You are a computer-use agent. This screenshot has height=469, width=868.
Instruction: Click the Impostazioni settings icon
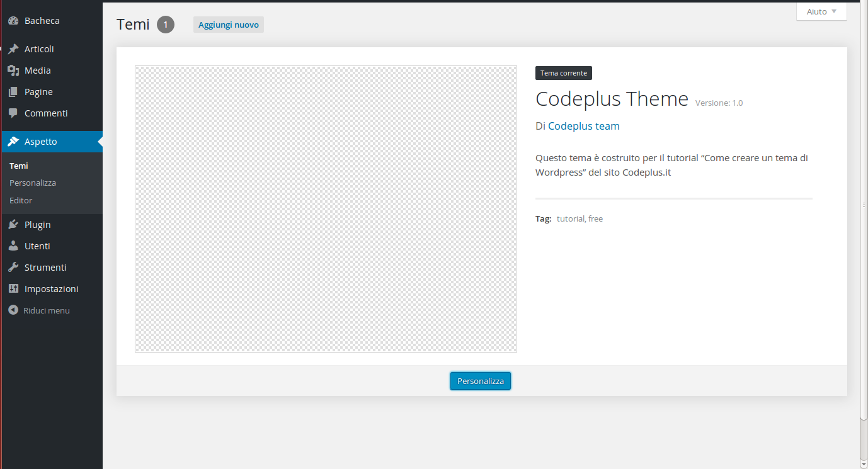(x=13, y=289)
